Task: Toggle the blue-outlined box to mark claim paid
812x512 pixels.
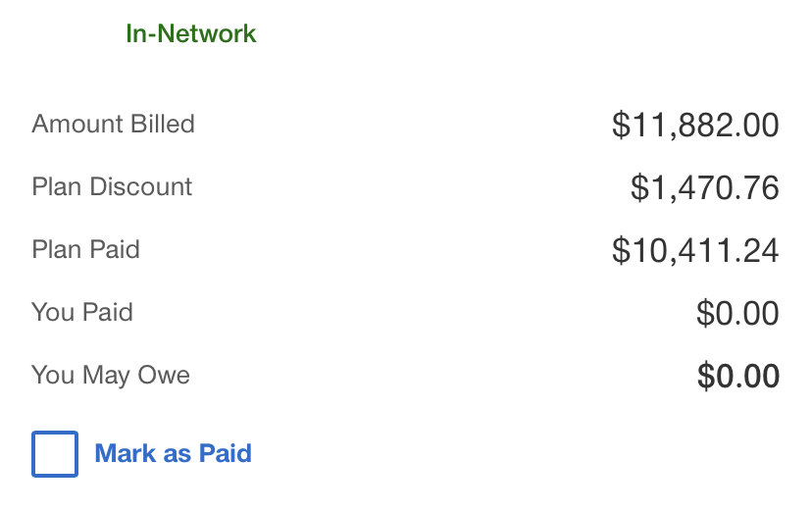Action: coord(55,454)
